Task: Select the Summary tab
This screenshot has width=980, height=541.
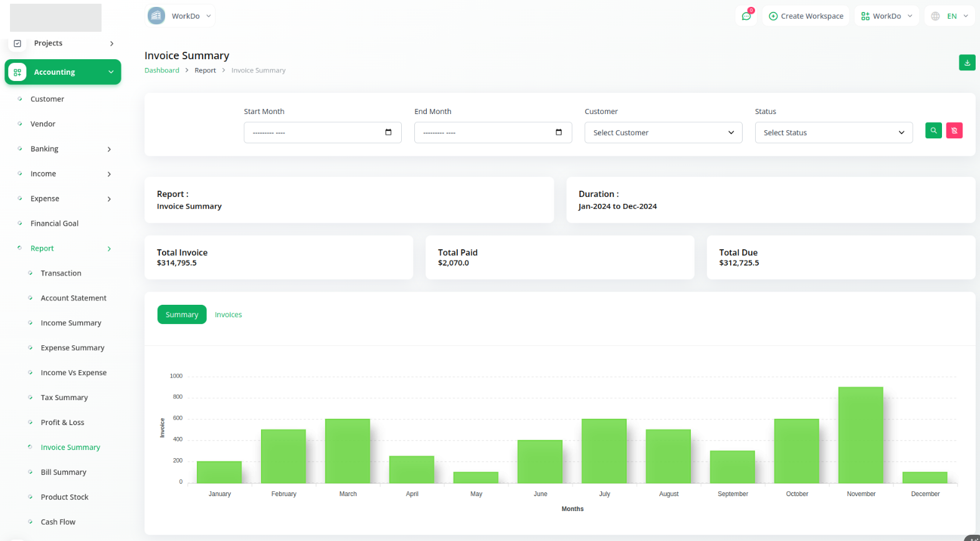Action: pos(181,315)
